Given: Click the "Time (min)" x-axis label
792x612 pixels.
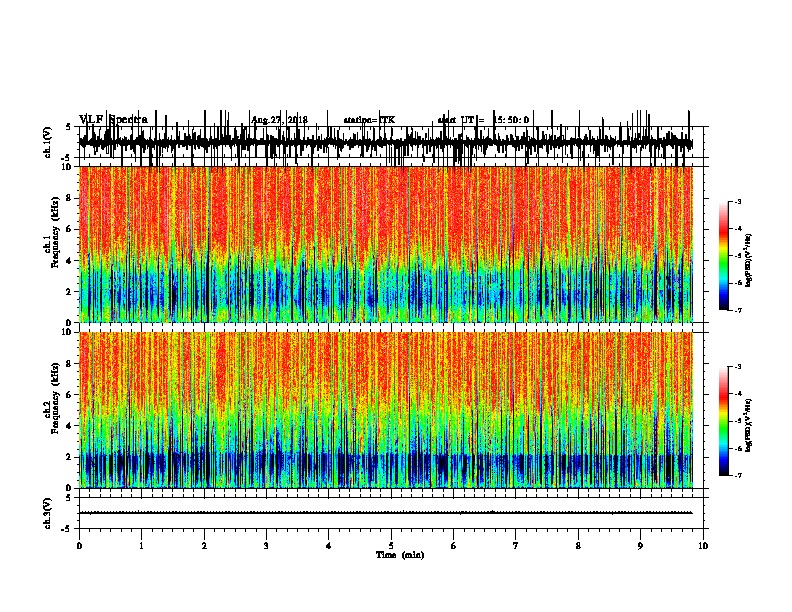Looking at the screenshot, I should coord(400,555).
